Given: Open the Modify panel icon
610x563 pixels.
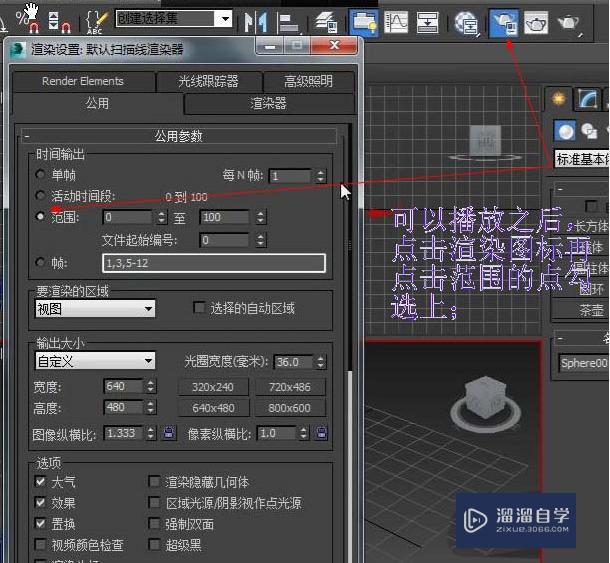Looking at the screenshot, I should coord(587,98).
